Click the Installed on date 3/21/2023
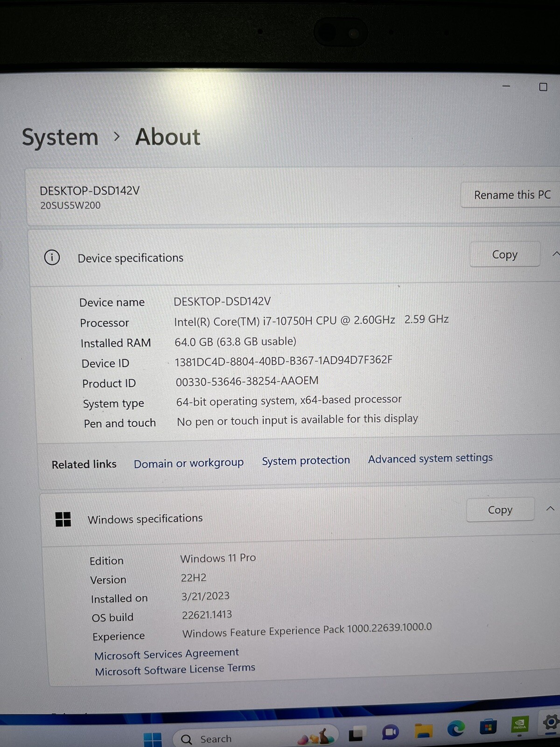This screenshot has width=560, height=747. tap(205, 596)
